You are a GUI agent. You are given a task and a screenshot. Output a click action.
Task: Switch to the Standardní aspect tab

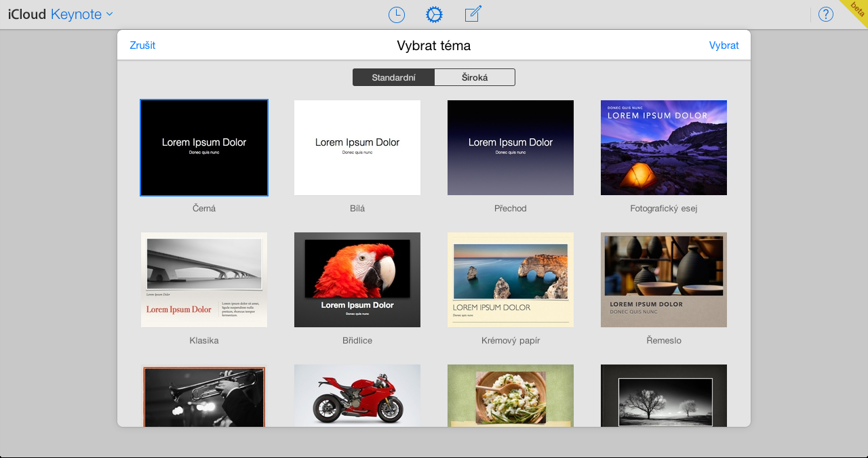coord(393,77)
